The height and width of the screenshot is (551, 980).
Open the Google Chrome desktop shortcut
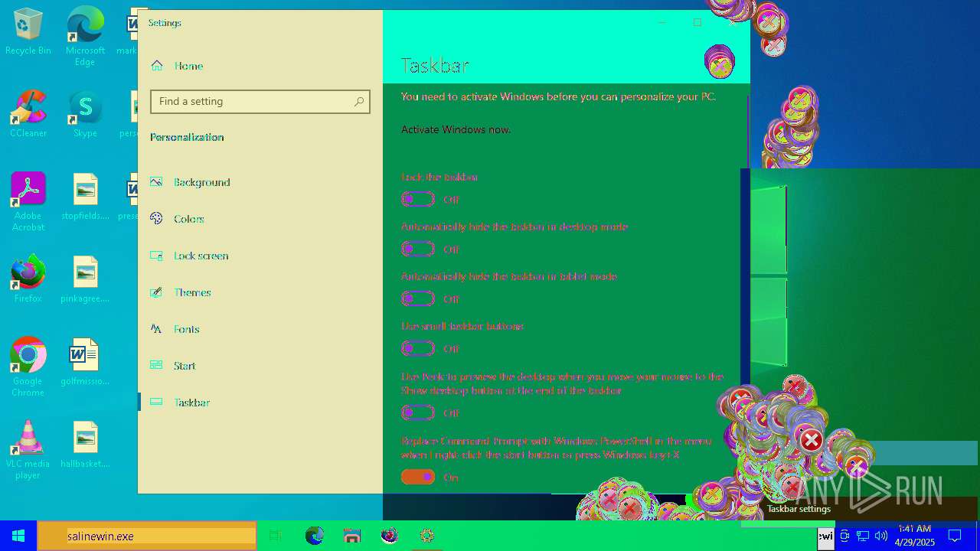coord(28,367)
